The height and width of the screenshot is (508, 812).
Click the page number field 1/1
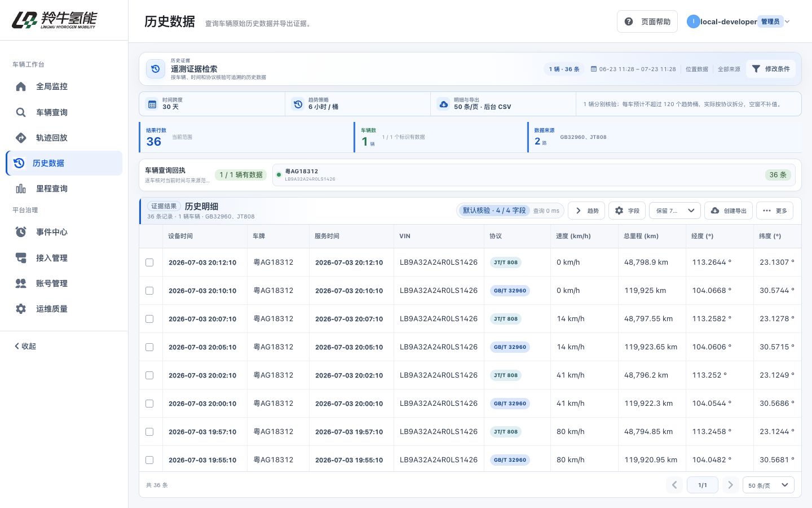tap(703, 485)
